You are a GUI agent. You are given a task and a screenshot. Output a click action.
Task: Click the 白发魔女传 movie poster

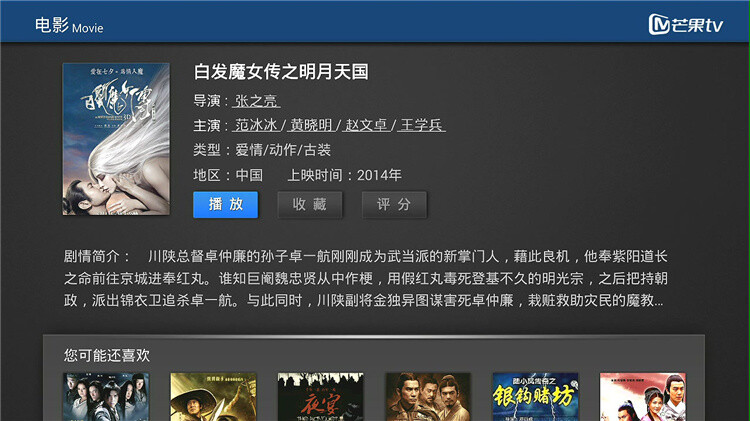pyautogui.click(x=116, y=139)
